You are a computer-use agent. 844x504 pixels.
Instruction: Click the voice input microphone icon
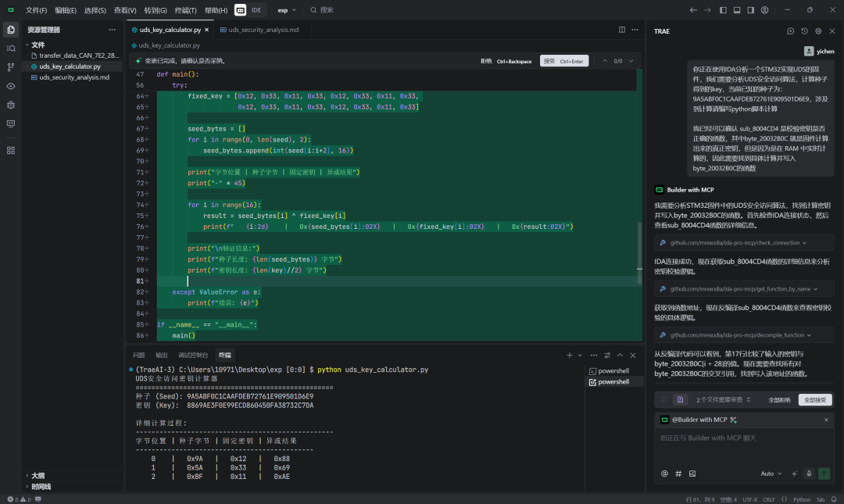(809, 474)
